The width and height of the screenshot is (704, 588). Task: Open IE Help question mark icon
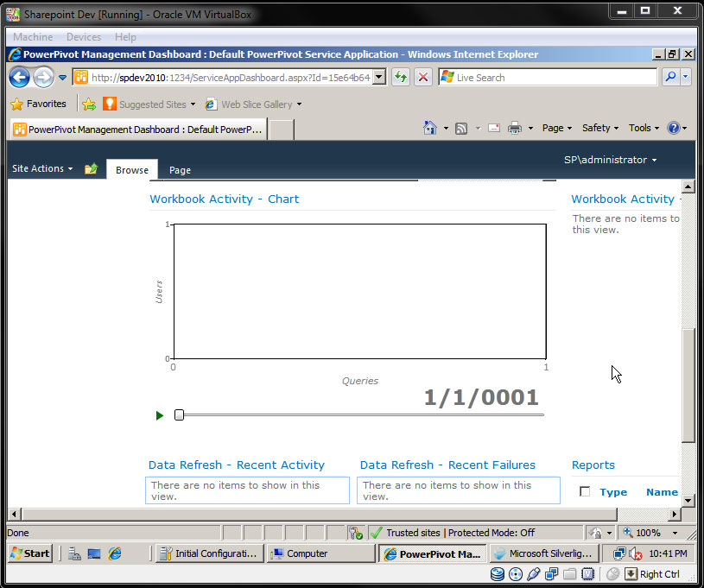pyautogui.click(x=674, y=128)
